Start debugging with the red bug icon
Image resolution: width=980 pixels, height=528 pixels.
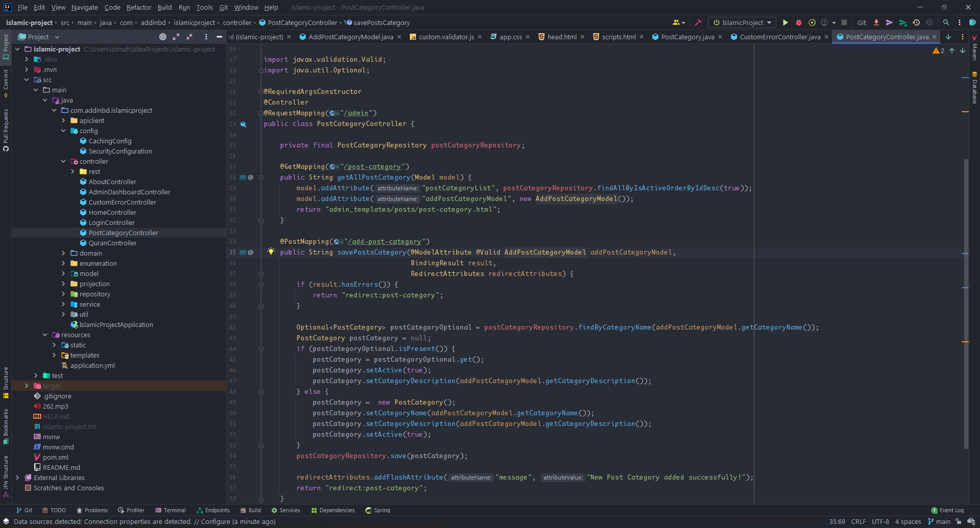coord(799,22)
